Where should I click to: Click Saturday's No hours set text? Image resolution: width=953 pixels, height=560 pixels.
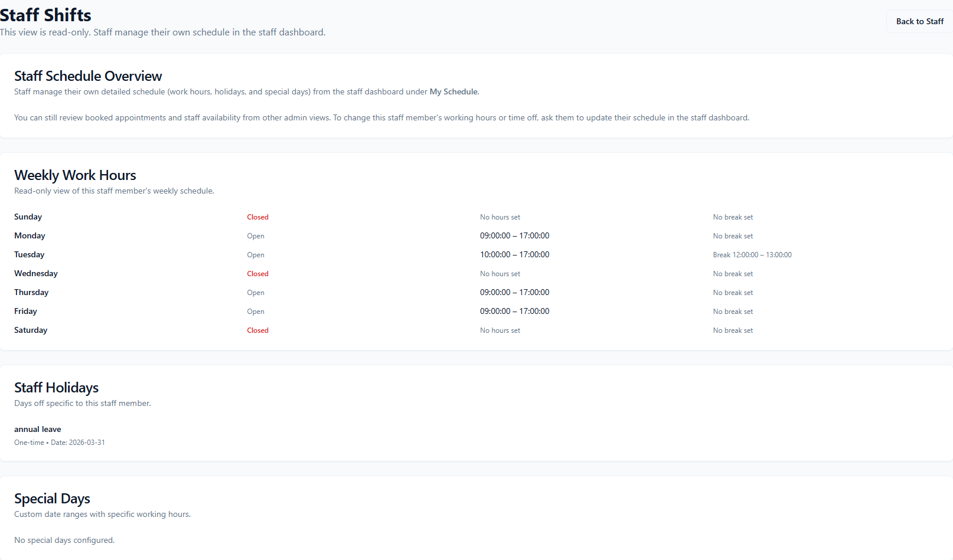pyautogui.click(x=500, y=330)
